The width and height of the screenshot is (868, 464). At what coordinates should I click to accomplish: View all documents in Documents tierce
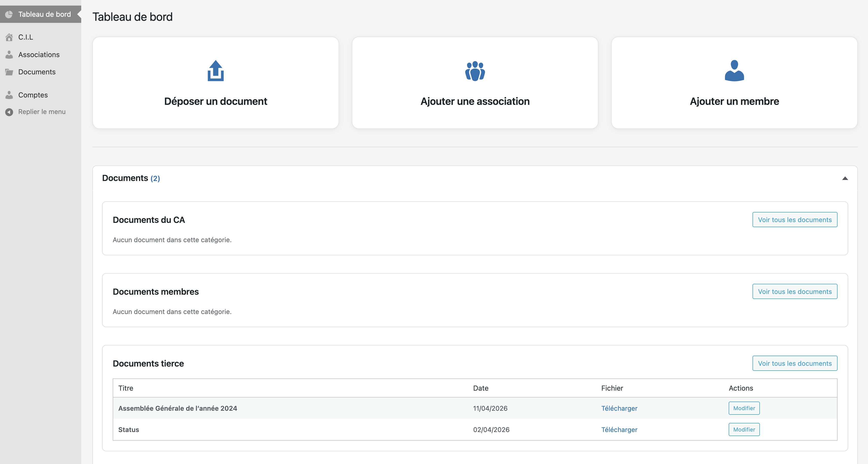click(795, 363)
